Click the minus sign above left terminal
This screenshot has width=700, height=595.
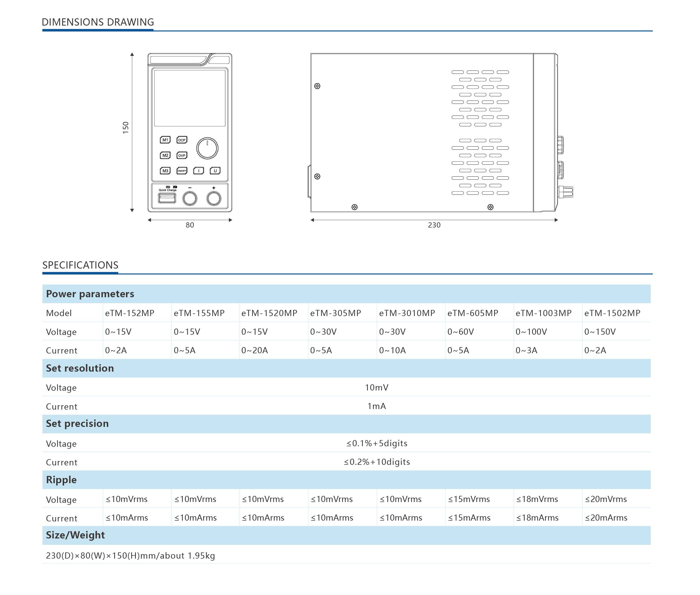190,188
